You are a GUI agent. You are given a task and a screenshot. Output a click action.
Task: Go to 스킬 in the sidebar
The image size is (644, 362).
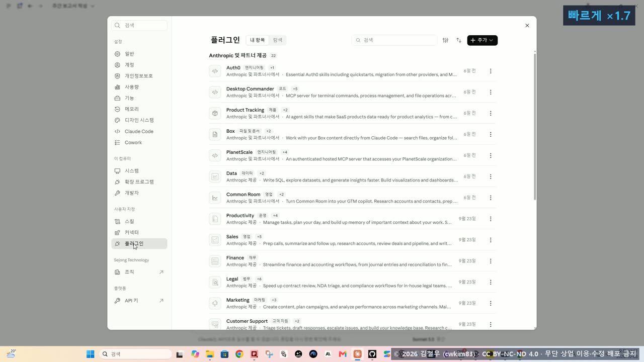pos(139,222)
